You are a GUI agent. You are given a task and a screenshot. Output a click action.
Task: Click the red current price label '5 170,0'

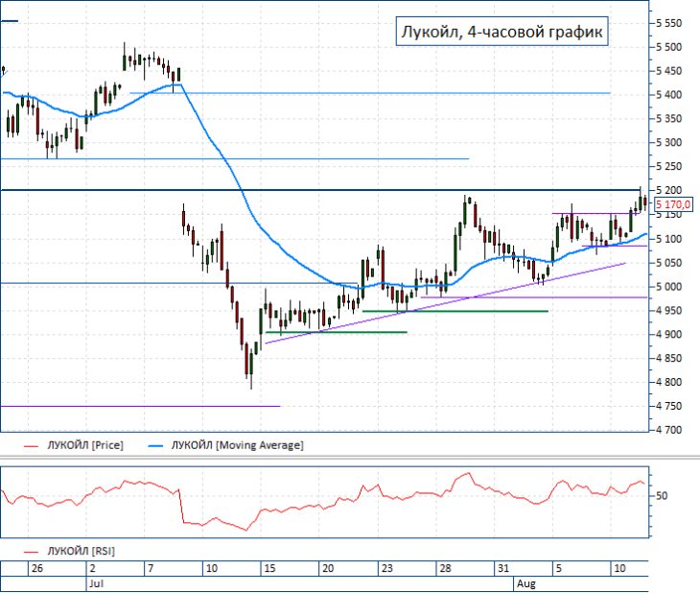(673, 204)
